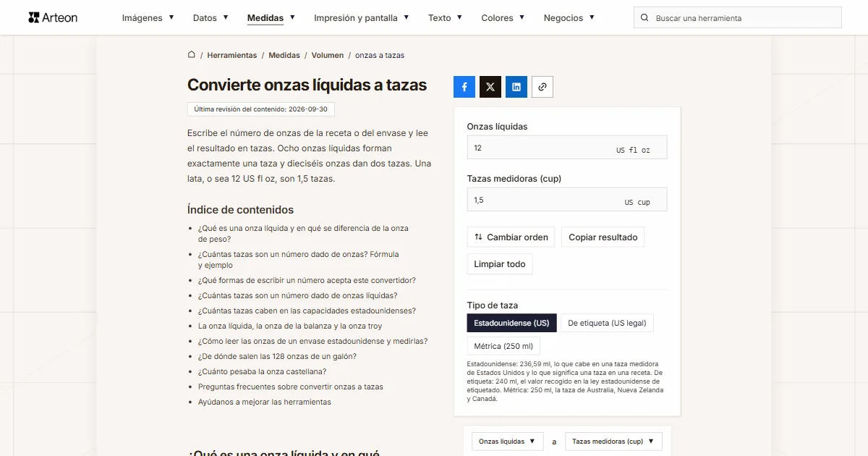
Task: Jump to '¿Qué es una onza líquida' section
Action: pos(303,233)
